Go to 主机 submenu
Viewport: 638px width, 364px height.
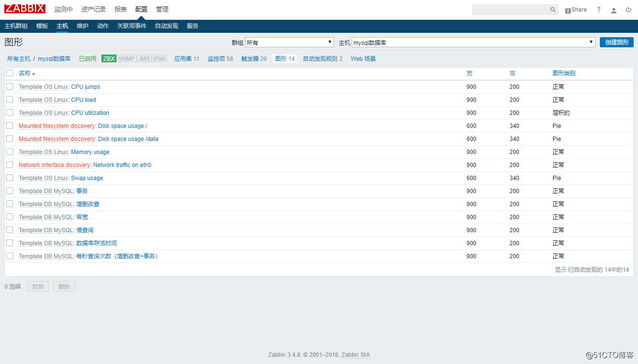62,26
